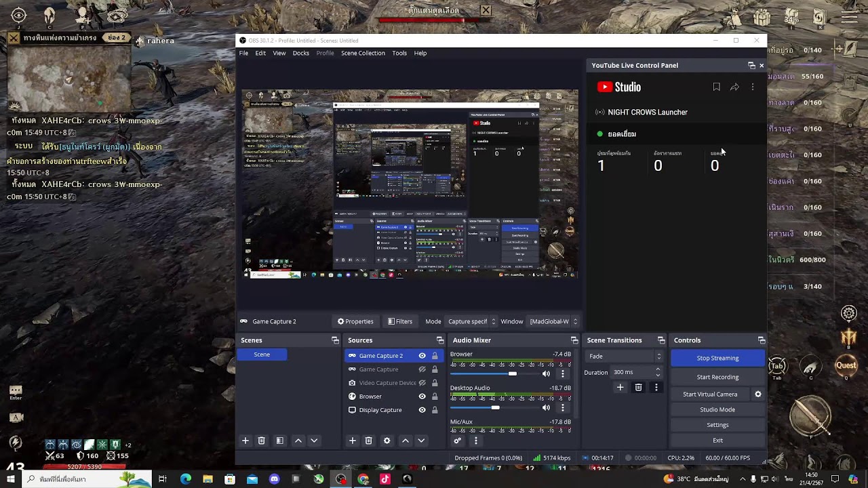Screen dimensions: 868x488
Task: Open File menu in OBS
Action: [x=243, y=53]
